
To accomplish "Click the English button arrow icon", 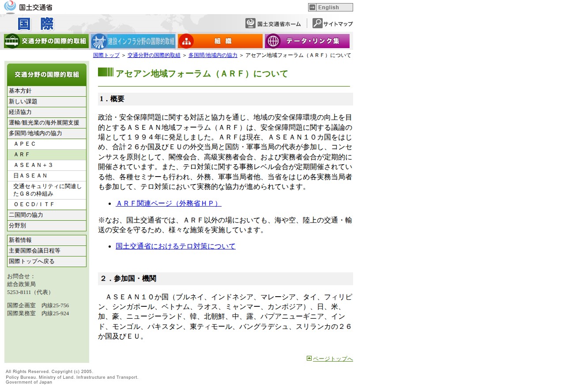I will coord(313,7).
